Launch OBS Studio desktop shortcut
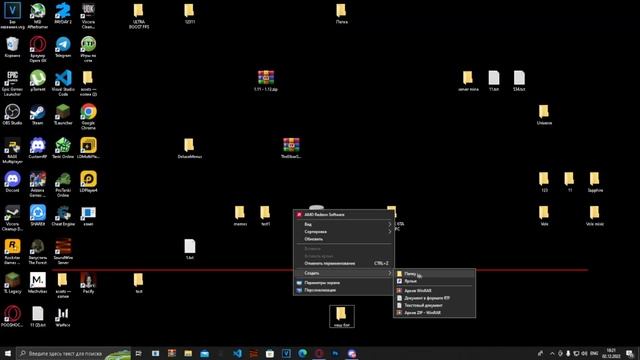The height and width of the screenshot is (360, 640). tap(12, 114)
